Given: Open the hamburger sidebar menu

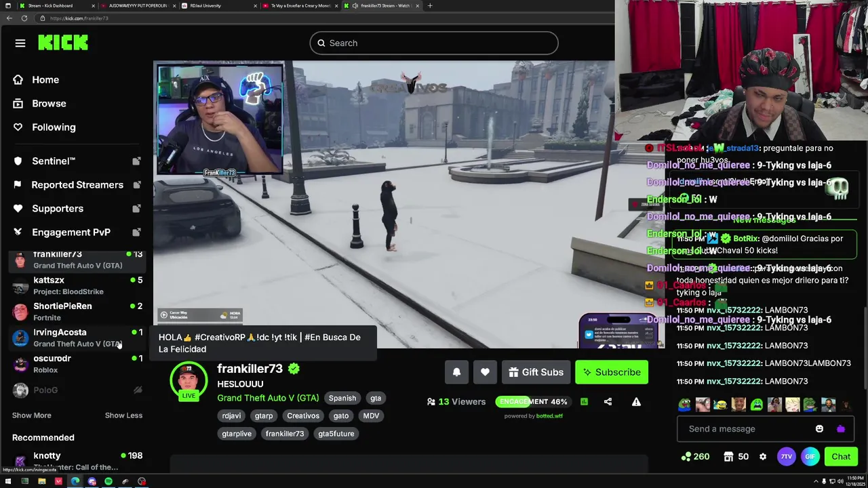Looking at the screenshot, I should [20, 43].
